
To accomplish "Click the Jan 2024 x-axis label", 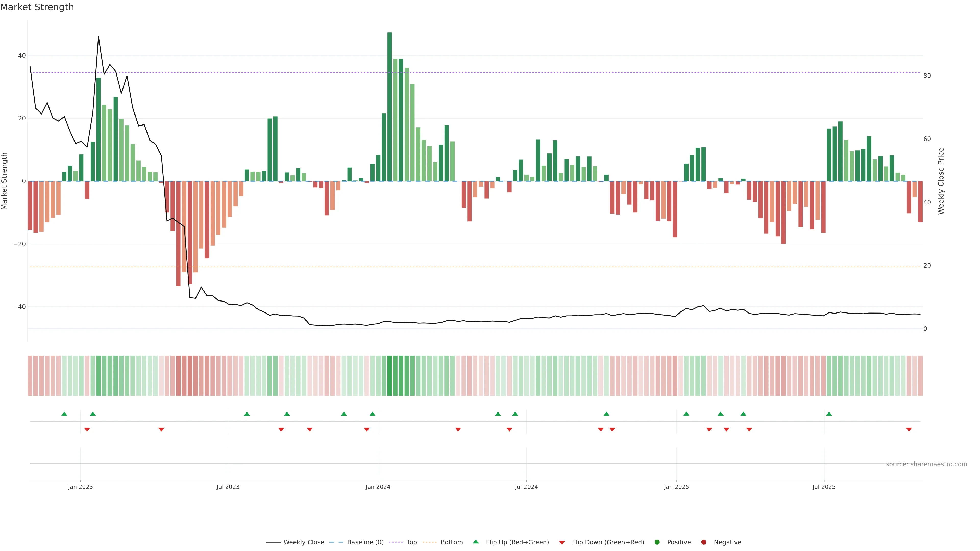I will 378,487.
